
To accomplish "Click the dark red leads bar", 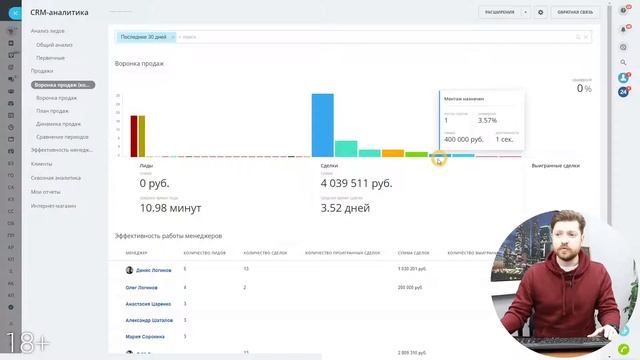I will click(x=134, y=136).
